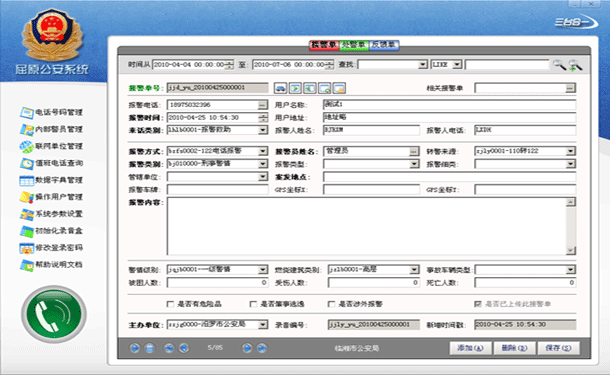The image size is (610, 375).
Task: Open 内部警员管理 in the sidebar
Action: coord(51,129)
